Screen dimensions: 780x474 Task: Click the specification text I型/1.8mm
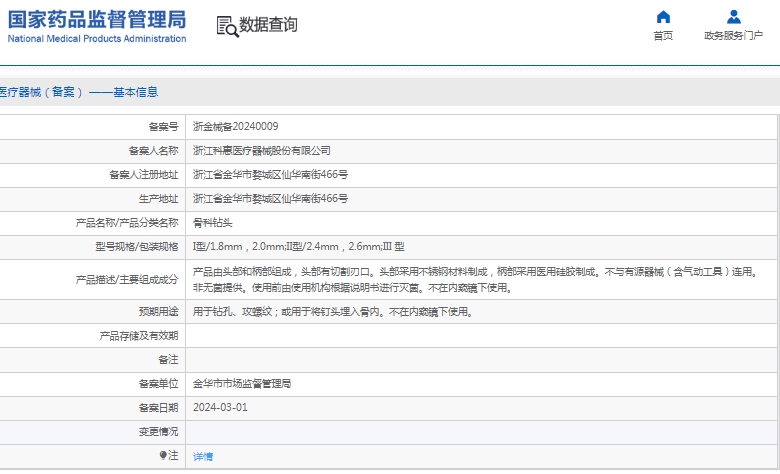coord(217,247)
